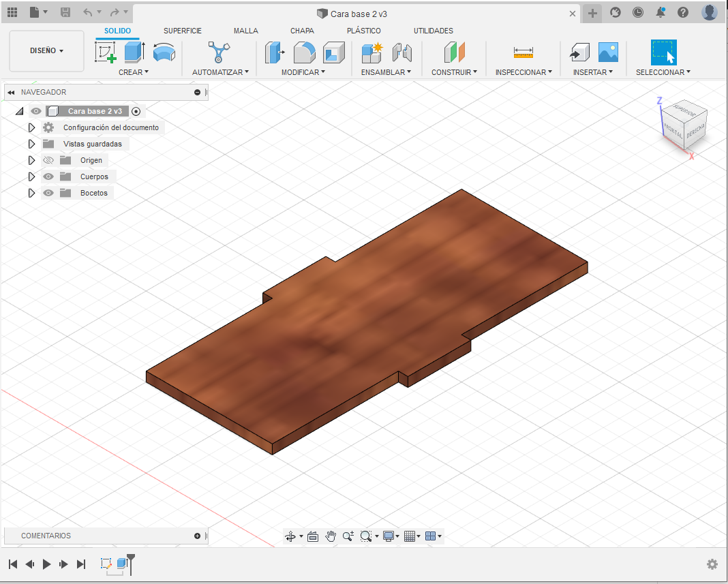Viewport: 728px width, 584px height.
Task: Show the Origen folder with eye icon
Action: click(48, 160)
